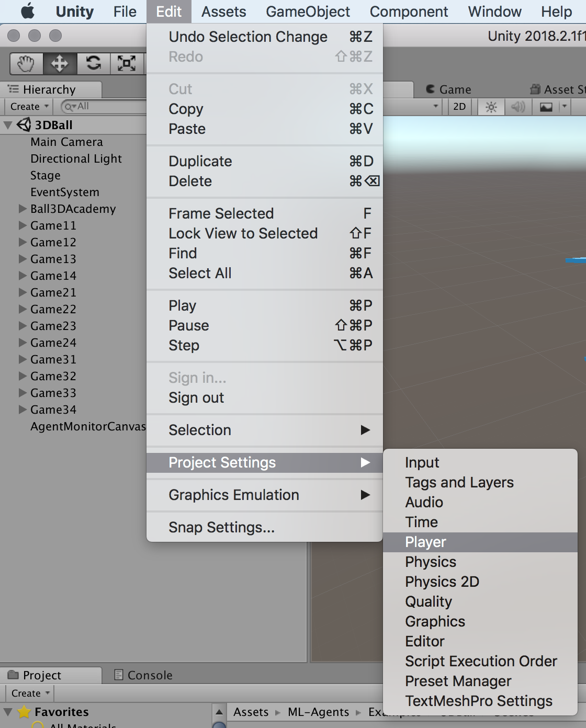Toggle 2D scene view mode

point(459,107)
